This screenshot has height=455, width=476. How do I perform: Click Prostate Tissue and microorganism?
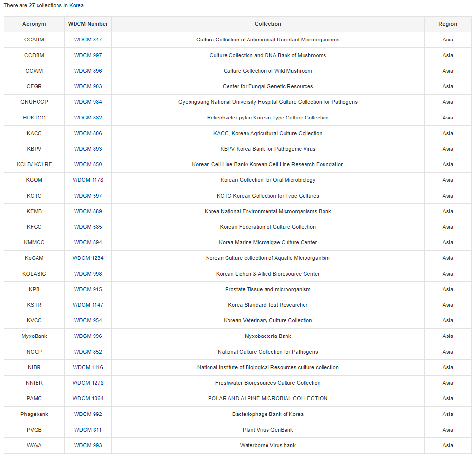tap(268, 289)
